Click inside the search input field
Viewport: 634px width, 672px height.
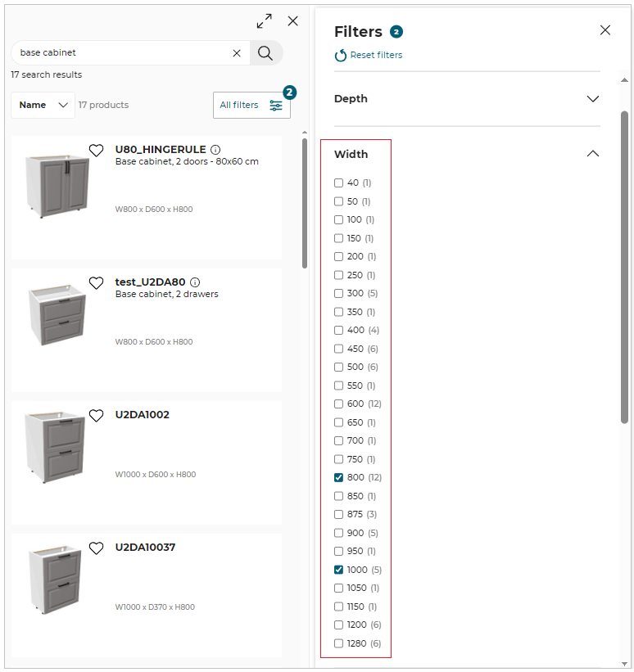point(123,53)
